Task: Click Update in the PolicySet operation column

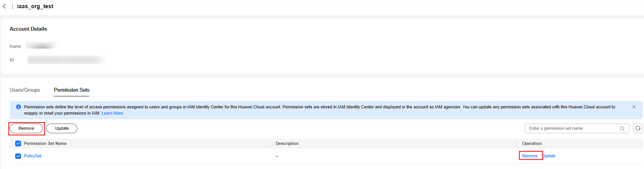Action: 549,156
